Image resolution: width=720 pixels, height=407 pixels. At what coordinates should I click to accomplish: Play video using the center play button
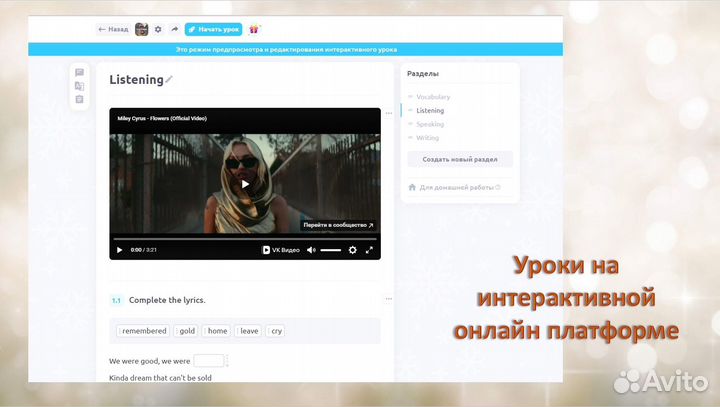pos(245,184)
